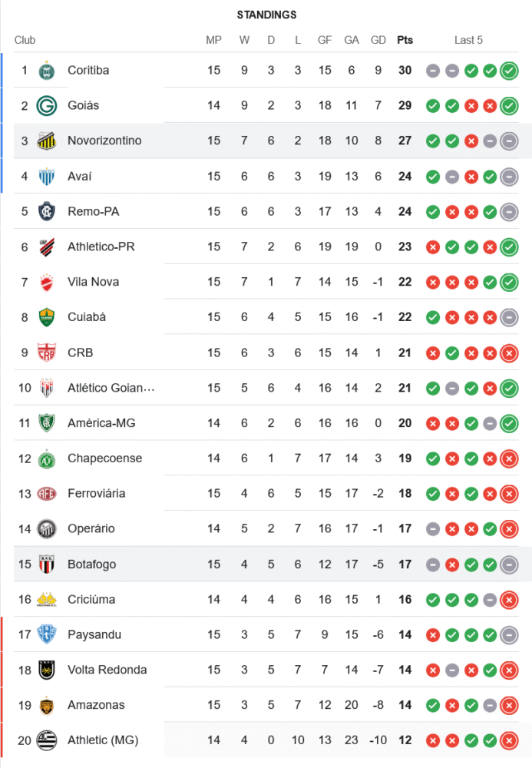Click the Club column header
Image resolution: width=532 pixels, height=768 pixels.
coord(25,40)
